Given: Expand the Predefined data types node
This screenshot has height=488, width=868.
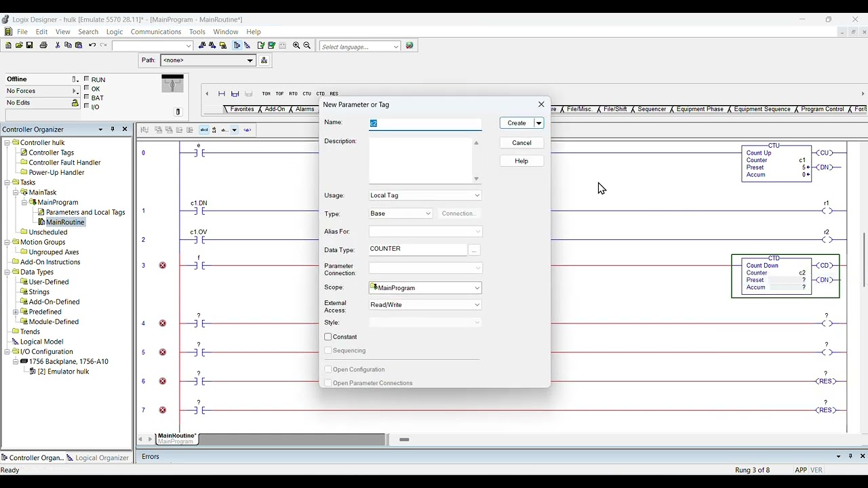Looking at the screenshot, I should pyautogui.click(x=16, y=312).
